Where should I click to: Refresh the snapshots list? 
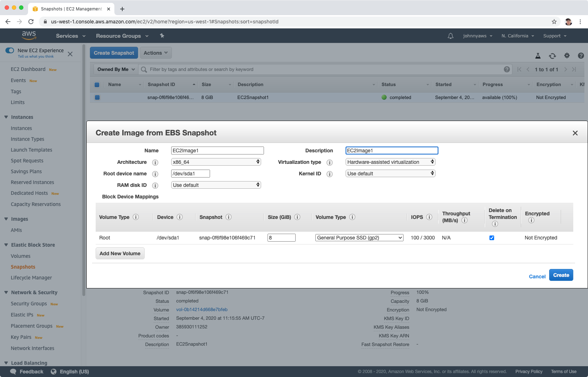coord(552,55)
